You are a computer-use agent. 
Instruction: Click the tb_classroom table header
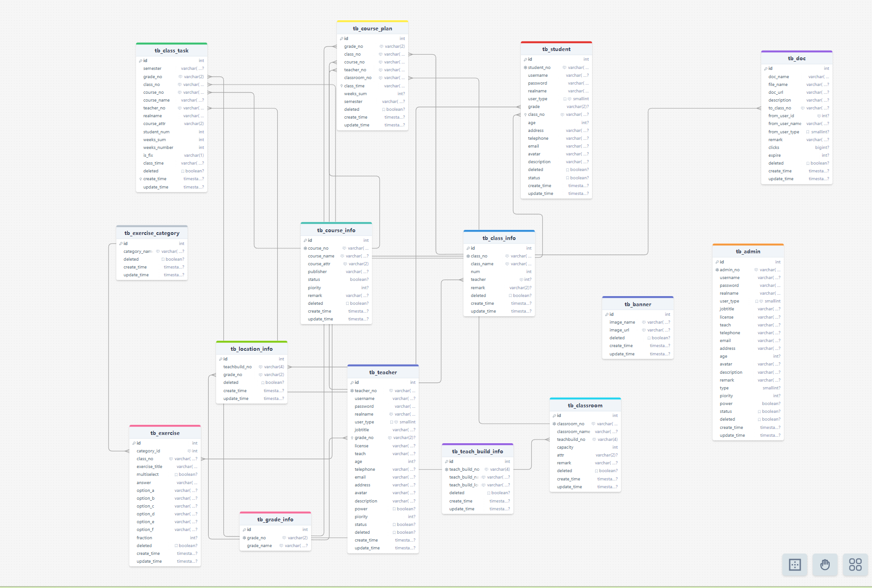585,405
